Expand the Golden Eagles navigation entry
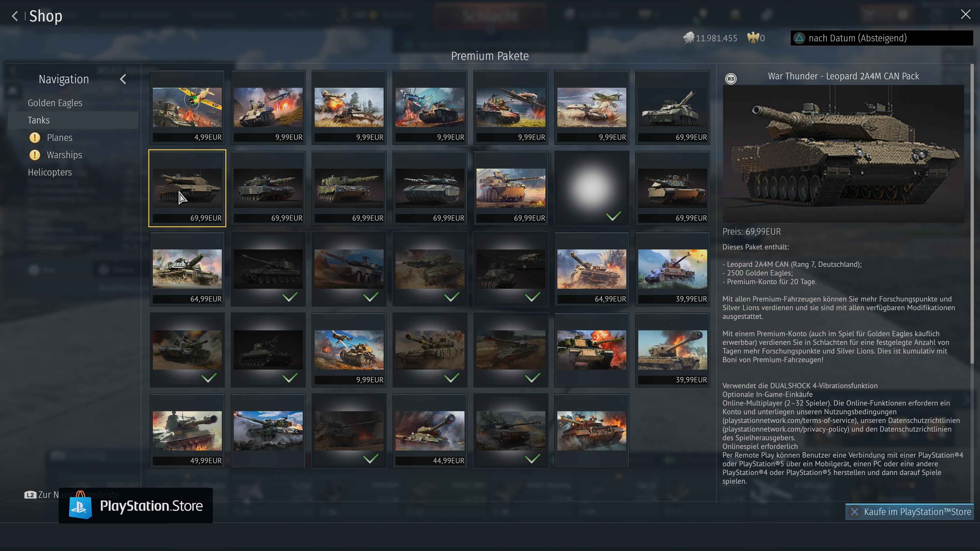Image resolution: width=980 pixels, height=551 pixels. 55,103
